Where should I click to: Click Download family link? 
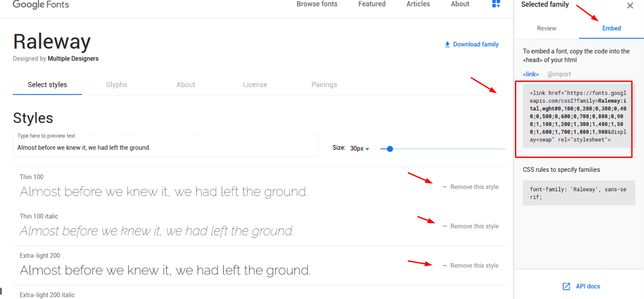pos(476,44)
